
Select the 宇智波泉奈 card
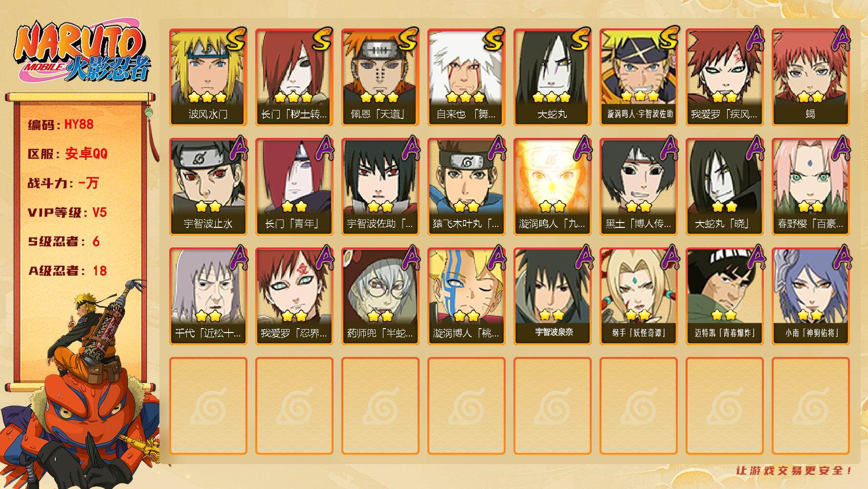pos(553,296)
